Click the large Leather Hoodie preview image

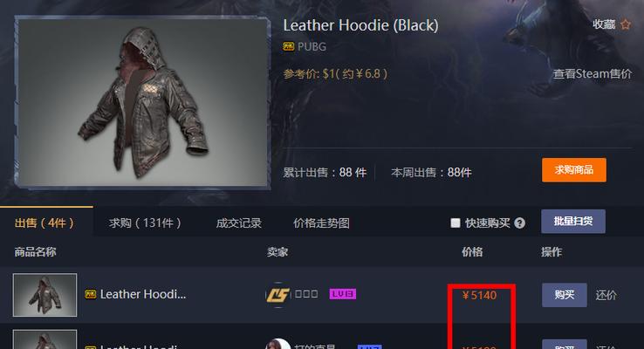point(142,102)
